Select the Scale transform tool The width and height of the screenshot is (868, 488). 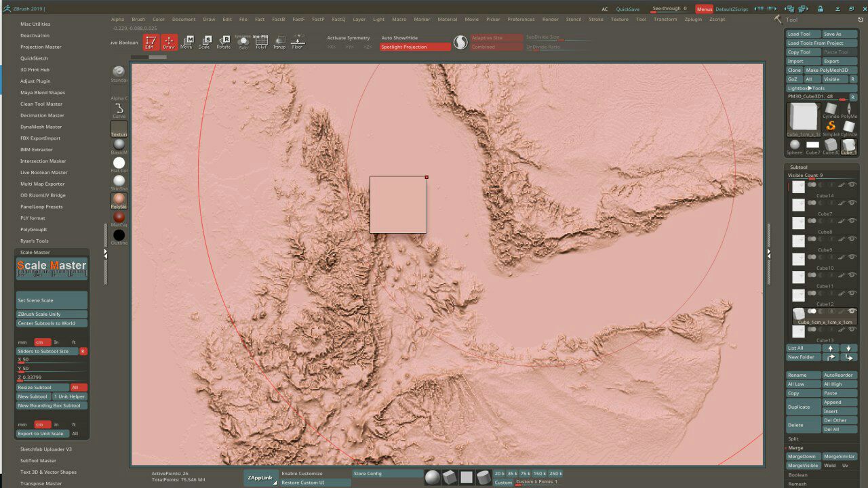point(204,42)
